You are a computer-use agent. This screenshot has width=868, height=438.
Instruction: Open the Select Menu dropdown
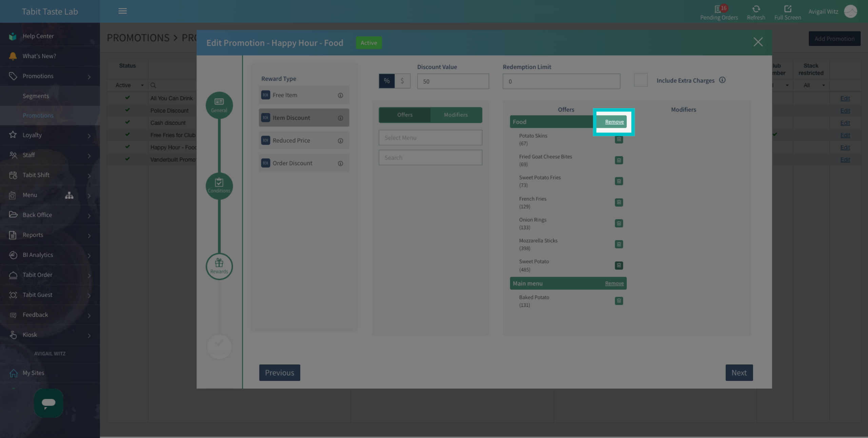(x=430, y=138)
